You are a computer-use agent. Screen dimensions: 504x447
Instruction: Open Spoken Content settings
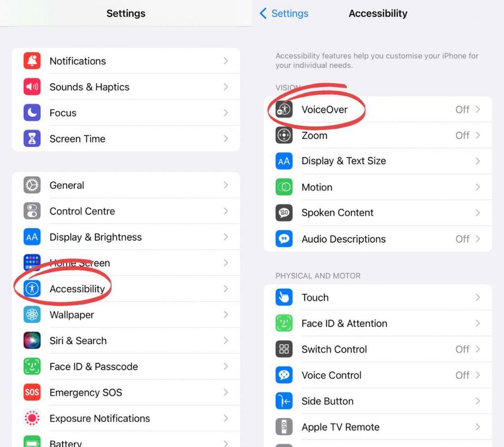point(378,213)
